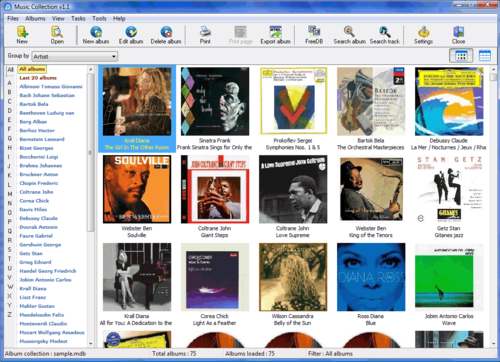
Task: Jump to letter B in alphabet index
Action: tap(10, 92)
